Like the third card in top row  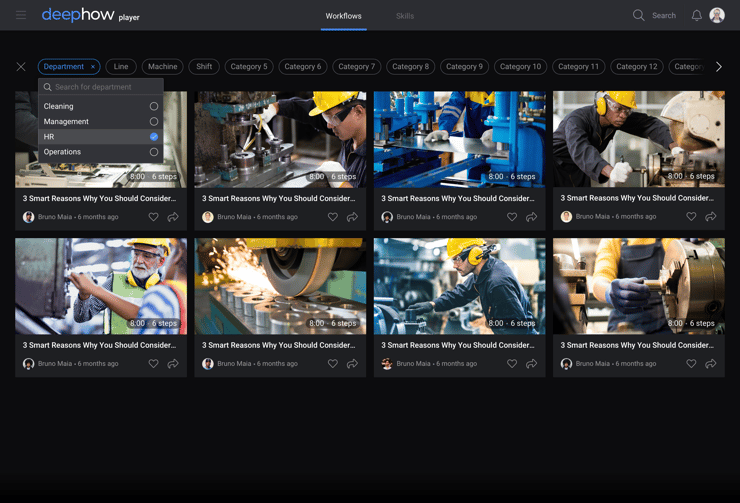point(512,217)
